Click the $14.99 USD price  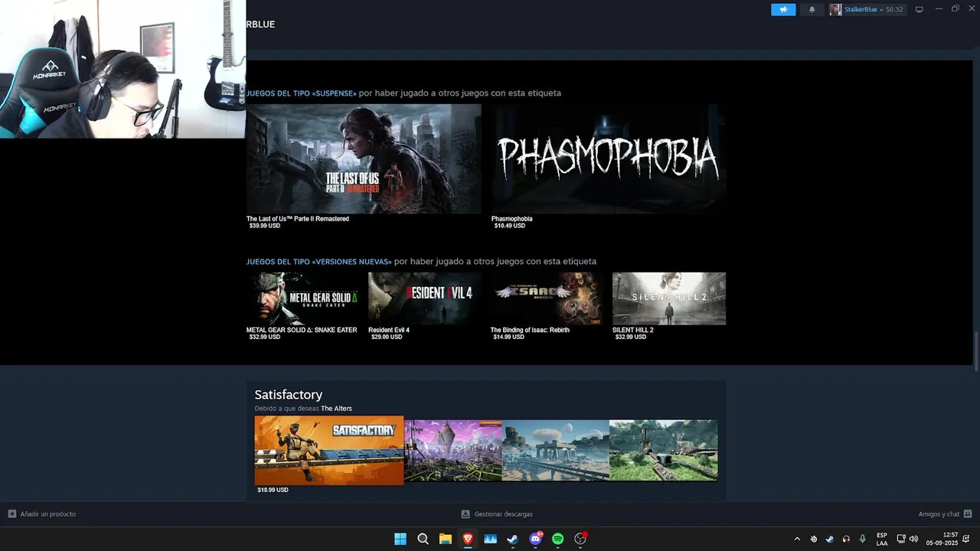(x=509, y=337)
